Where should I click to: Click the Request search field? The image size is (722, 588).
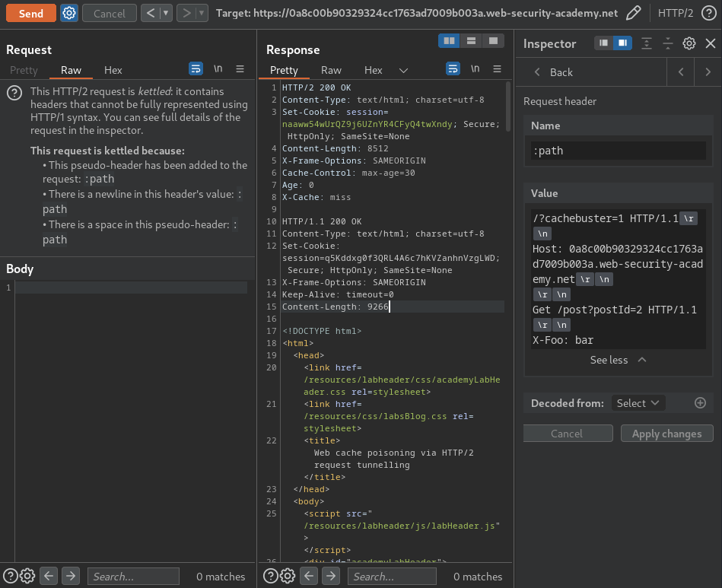coord(133,577)
